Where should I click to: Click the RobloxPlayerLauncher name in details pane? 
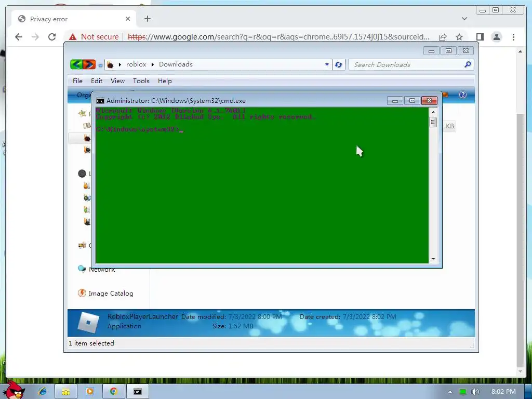click(142, 316)
